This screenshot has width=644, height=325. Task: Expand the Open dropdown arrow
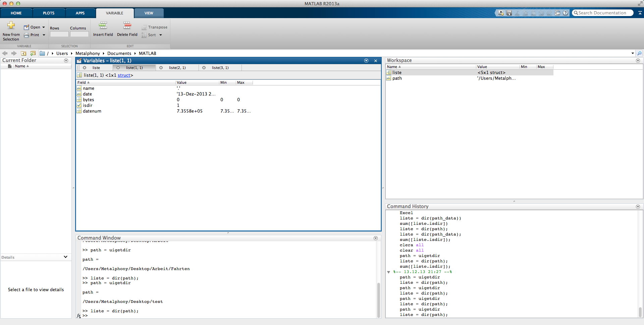click(x=44, y=27)
